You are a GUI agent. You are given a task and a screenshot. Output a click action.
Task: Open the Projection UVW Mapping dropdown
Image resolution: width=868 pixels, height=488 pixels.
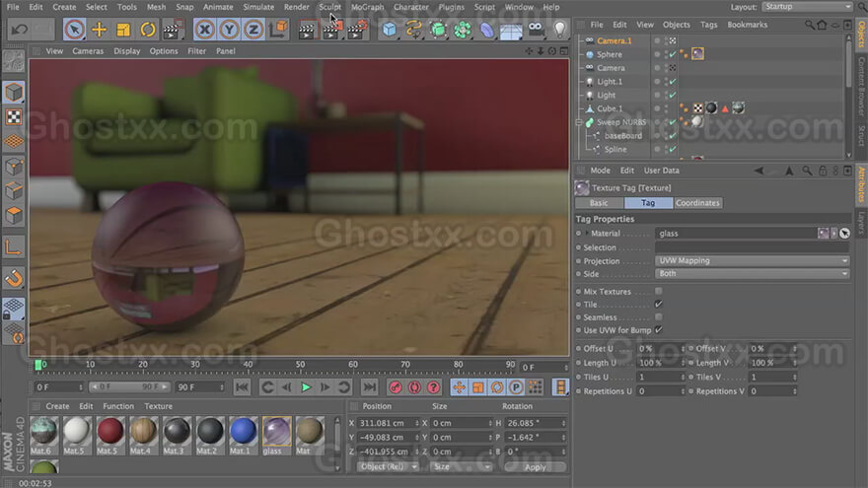753,260
